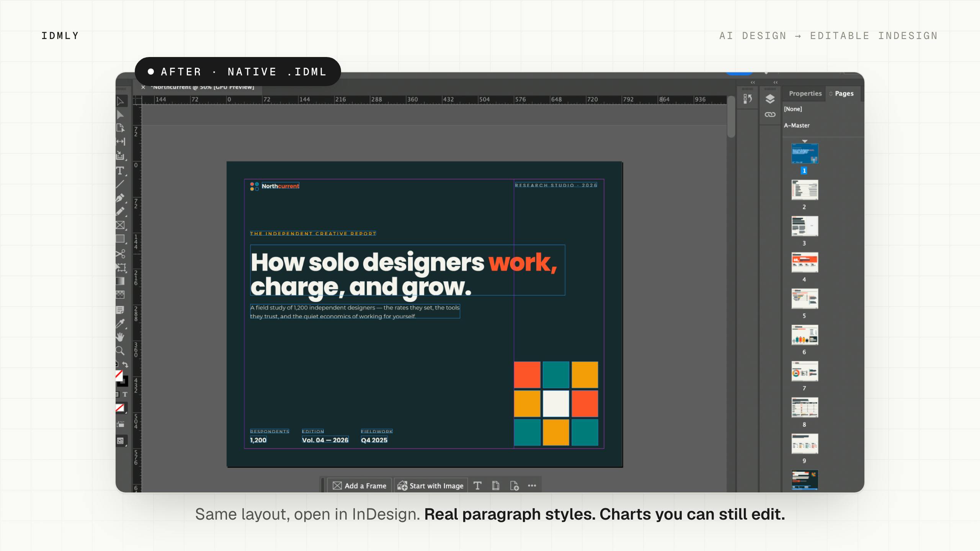Screen dimensions: 980x551
Task: Click the Fill color box
Action: tap(119, 375)
